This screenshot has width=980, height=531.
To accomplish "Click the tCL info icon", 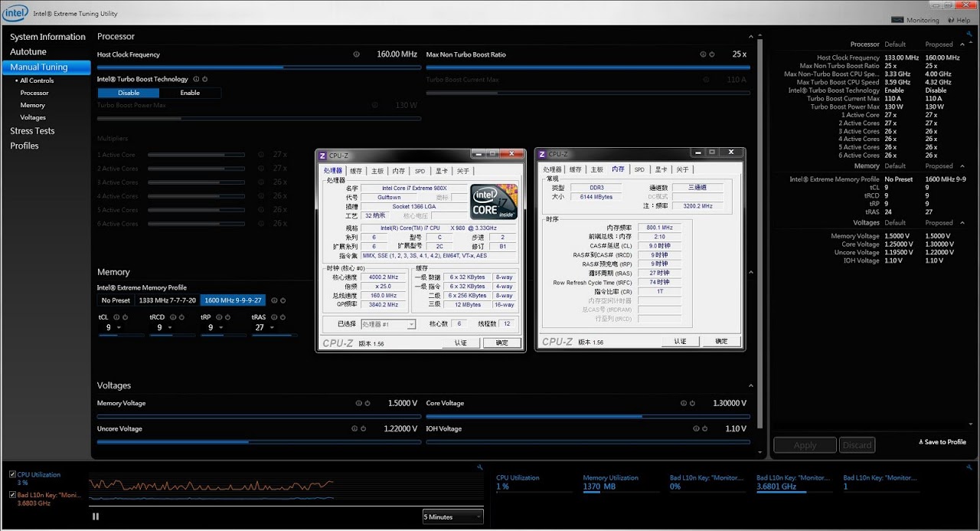I will (x=117, y=316).
